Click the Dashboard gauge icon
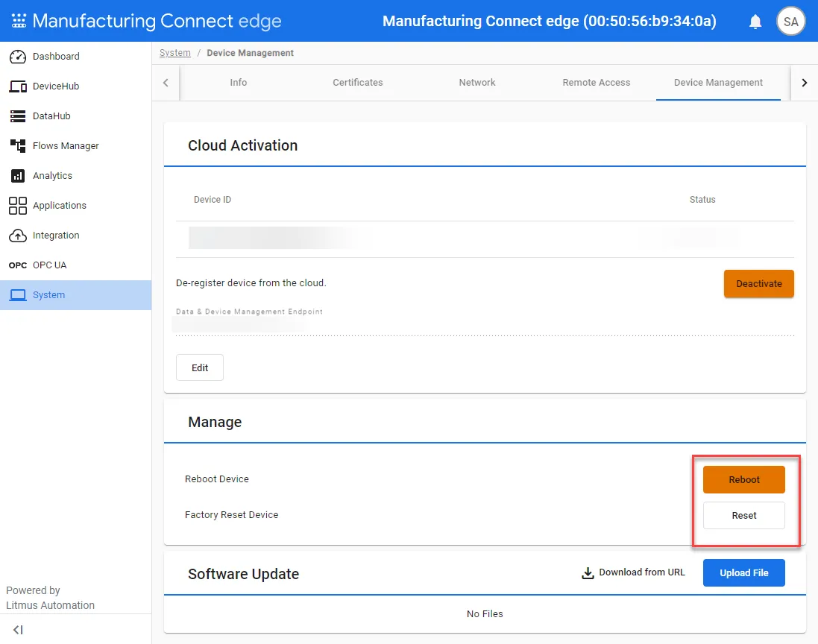Image resolution: width=818 pixels, height=644 pixels. (x=18, y=57)
